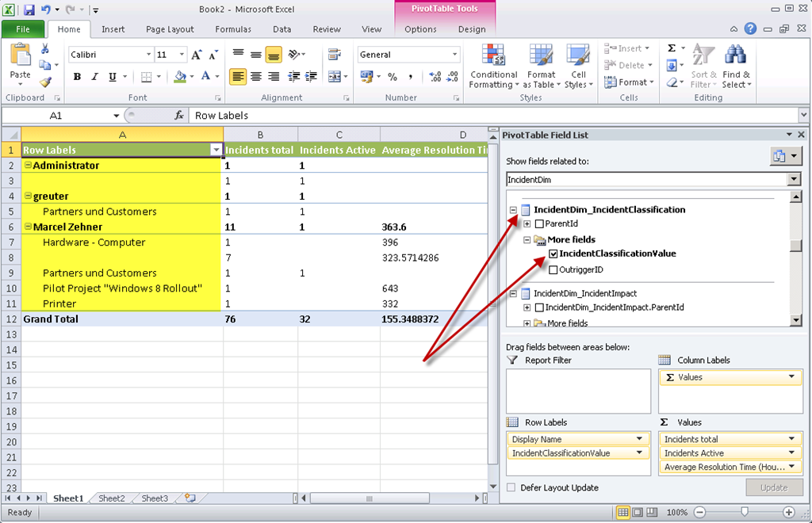Click the Italic formatting icon
The width and height of the screenshot is (812, 523).
tap(94, 77)
